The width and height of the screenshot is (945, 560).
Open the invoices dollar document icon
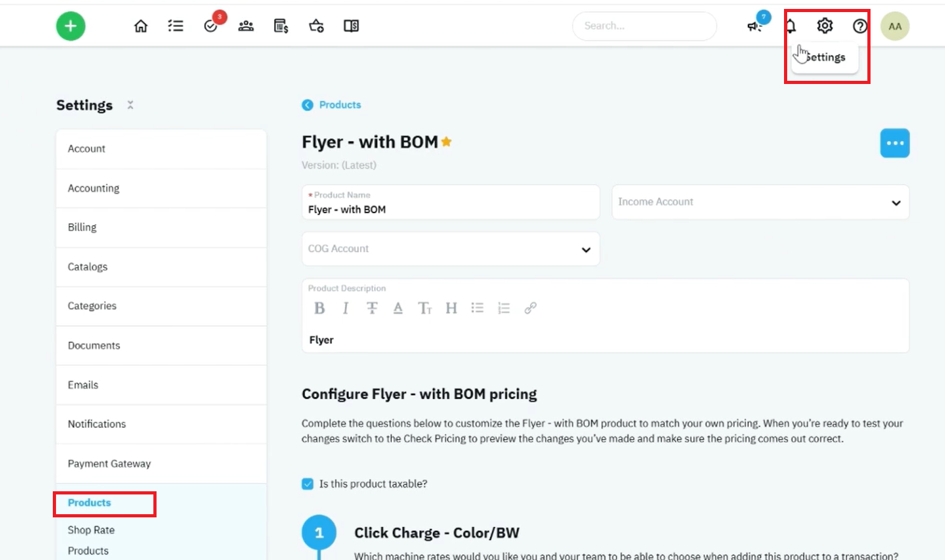tap(281, 26)
